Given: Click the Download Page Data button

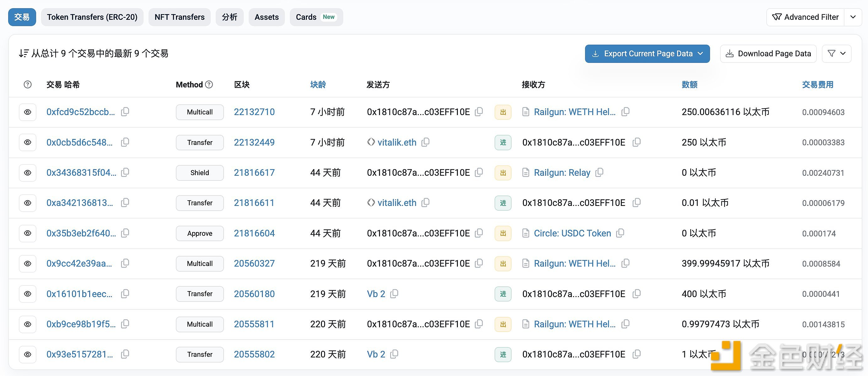Looking at the screenshot, I should point(768,53).
